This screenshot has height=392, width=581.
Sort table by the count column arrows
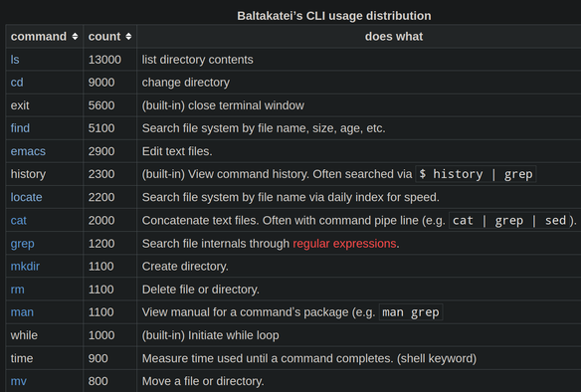pos(128,36)
